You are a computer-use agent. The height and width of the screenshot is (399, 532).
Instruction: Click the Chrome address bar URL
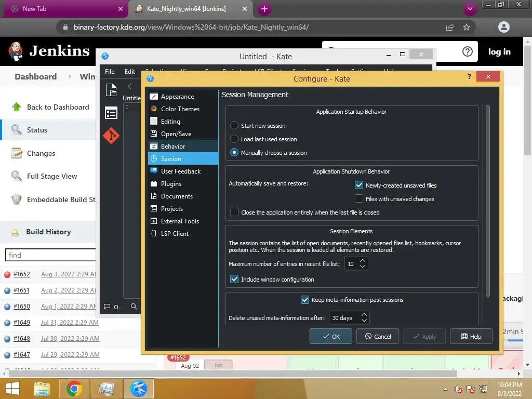pos(191,27)
